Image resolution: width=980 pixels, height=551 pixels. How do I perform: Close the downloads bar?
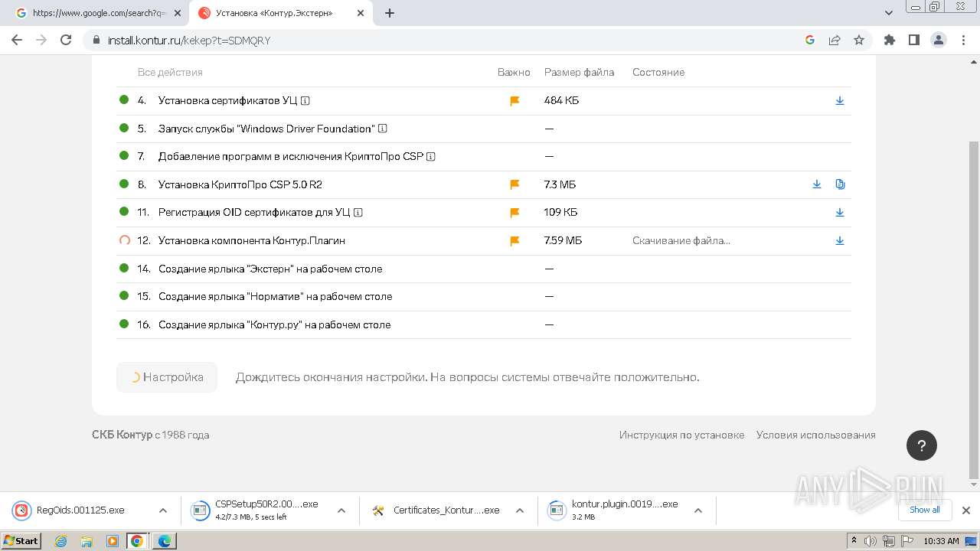966,510
